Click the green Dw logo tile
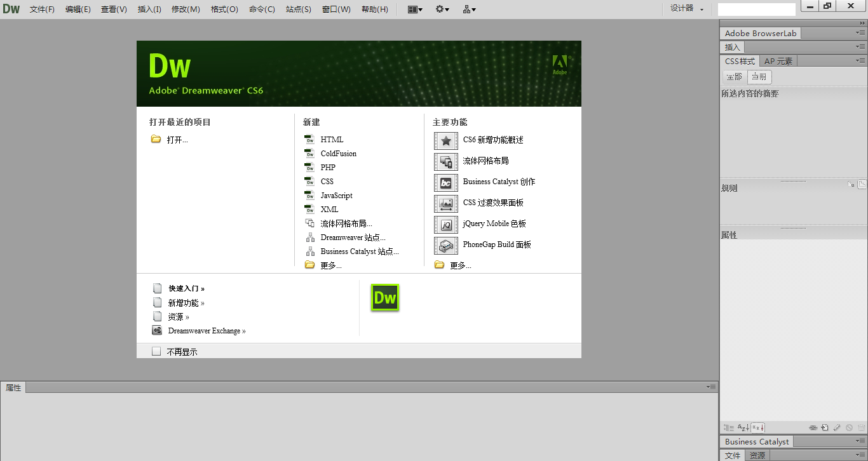 (x=384, y=298)
